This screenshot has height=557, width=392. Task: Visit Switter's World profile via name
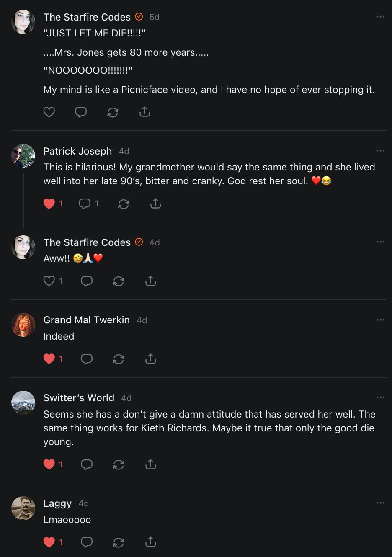tap(79, 398)
